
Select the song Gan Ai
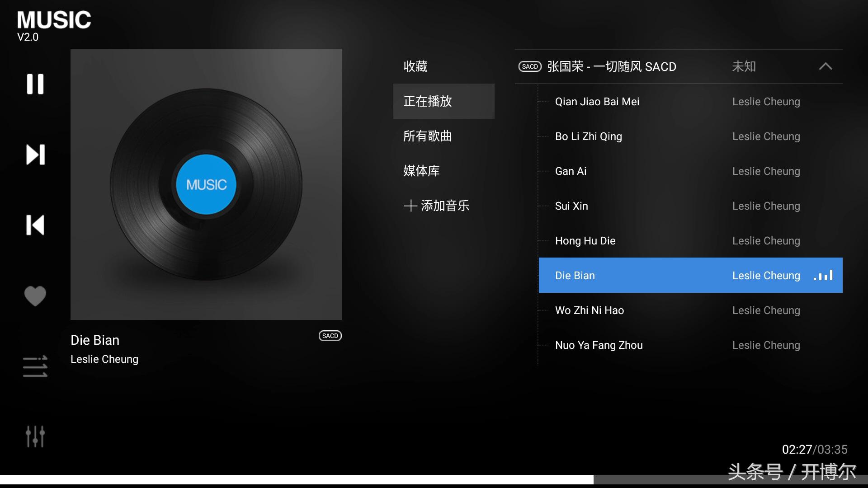[690, 171]
